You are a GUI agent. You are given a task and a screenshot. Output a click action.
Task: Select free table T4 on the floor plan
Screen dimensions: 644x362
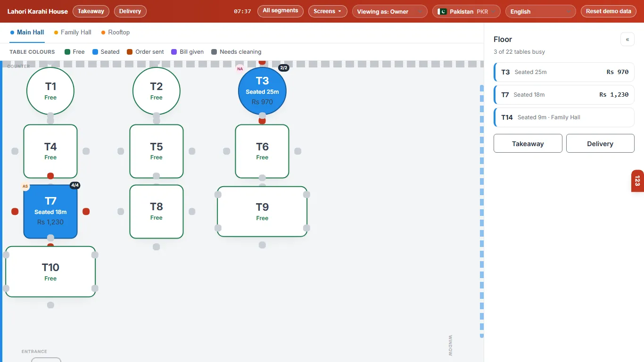click(x=50, y=151)
